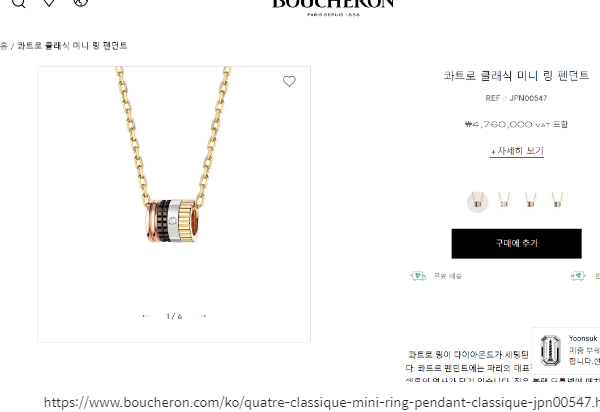This screenshot has height=412, width=600.
Task: Select the fourth blue pendant variant thumbnail
Action: 557,200
